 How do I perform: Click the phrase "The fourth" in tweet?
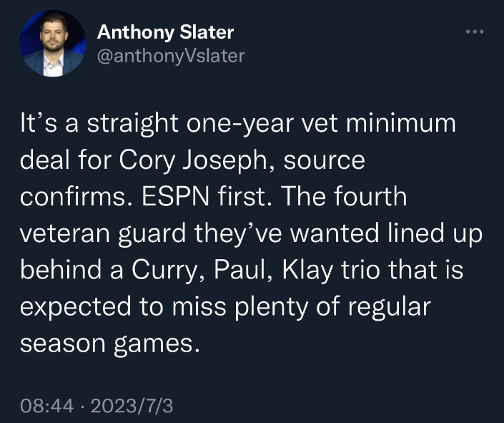click(x=345, y=195)
